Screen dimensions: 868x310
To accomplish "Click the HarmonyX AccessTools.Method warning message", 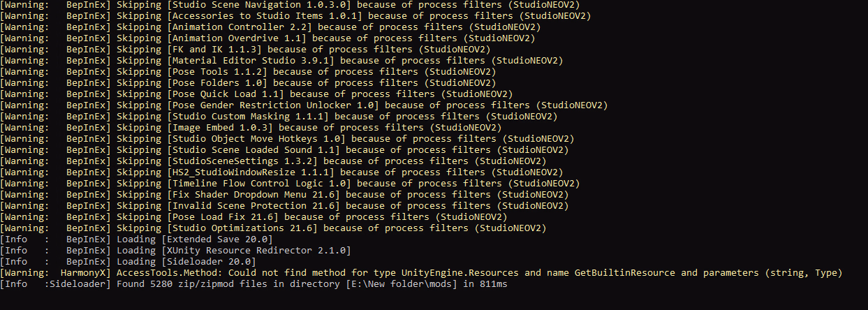I will point(421,273).
